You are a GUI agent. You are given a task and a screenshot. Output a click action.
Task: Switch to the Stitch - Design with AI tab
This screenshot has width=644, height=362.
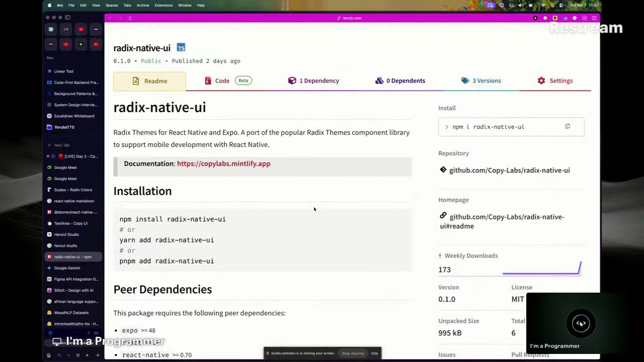(x=73, y=290)
